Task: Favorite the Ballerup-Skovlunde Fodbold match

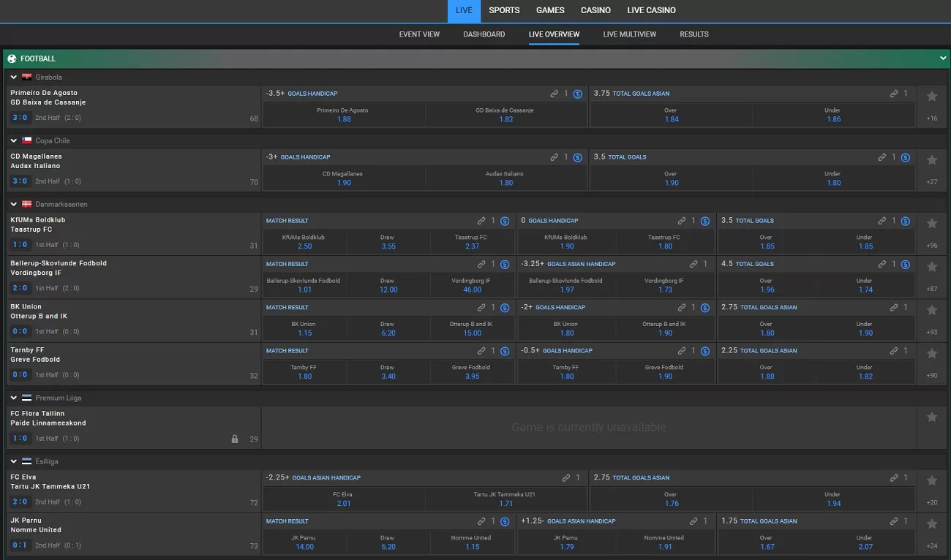Action: (x=931, y=266)
